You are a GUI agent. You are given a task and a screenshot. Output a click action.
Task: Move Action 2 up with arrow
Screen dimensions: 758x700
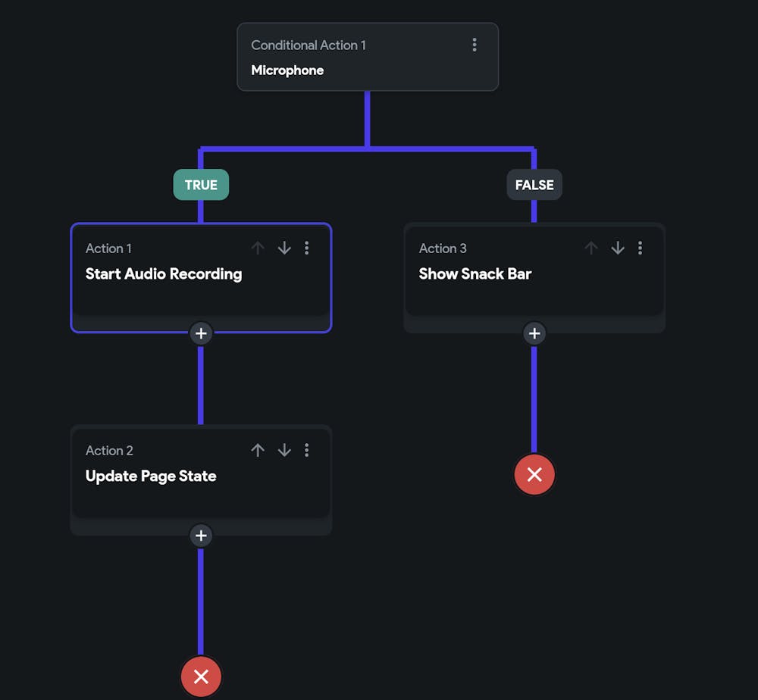click(258, 450)
